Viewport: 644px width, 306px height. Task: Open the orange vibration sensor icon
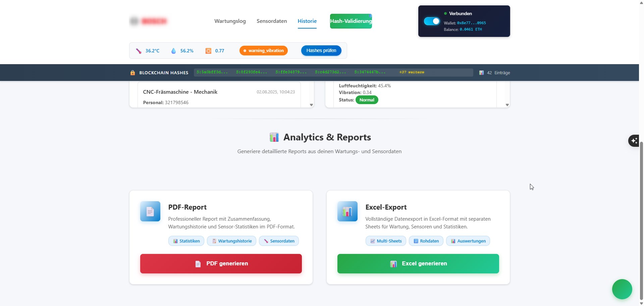coord(208,51)
